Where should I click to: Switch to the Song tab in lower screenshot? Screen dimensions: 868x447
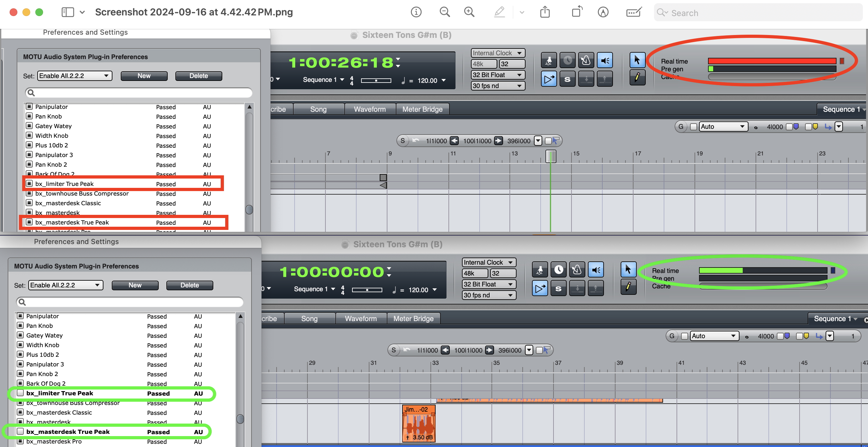click(x=309, y=318)
